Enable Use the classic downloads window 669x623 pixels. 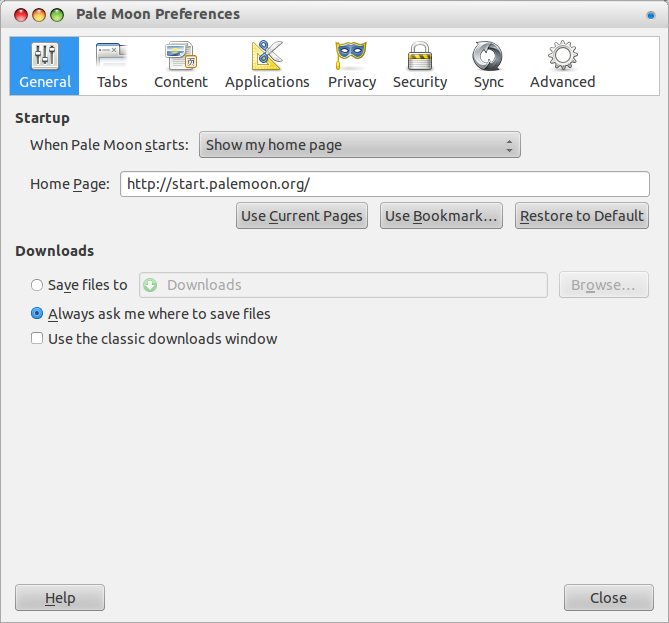tap(37, 338)
